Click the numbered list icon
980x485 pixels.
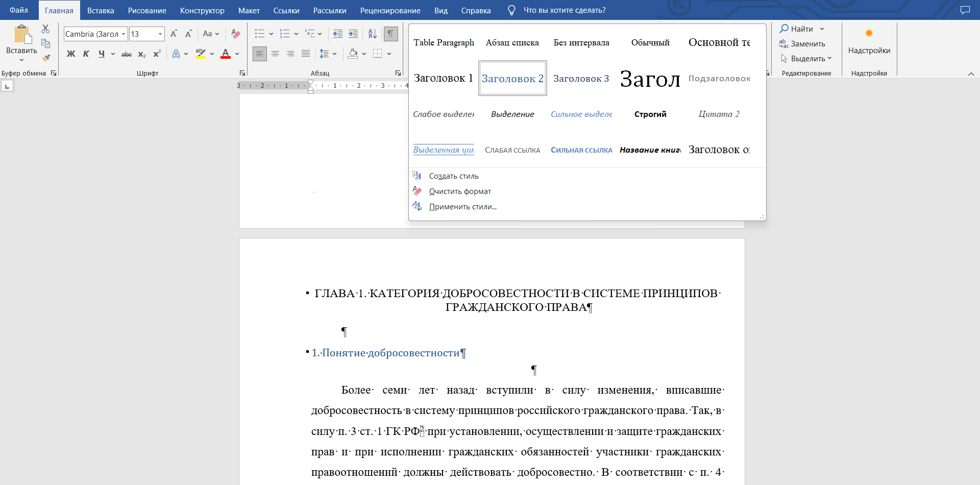click(x=285, y=34)
